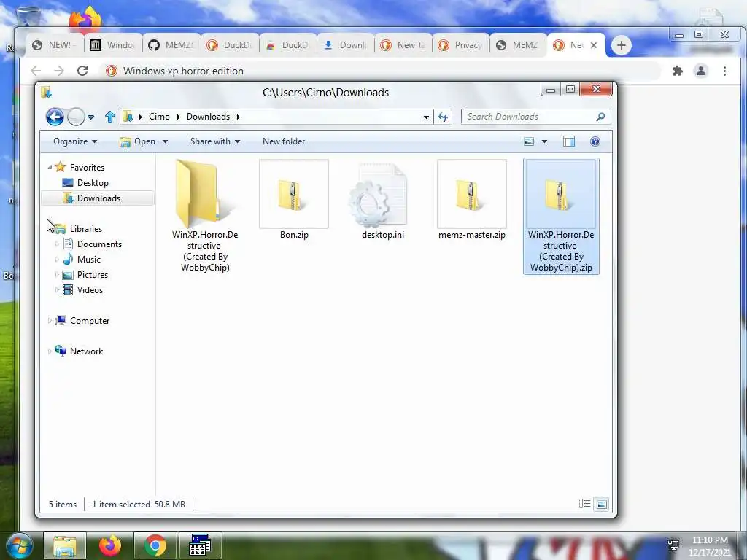Open Explorer Help icon
Screen dimensions: 747x560
pos(595,141)
